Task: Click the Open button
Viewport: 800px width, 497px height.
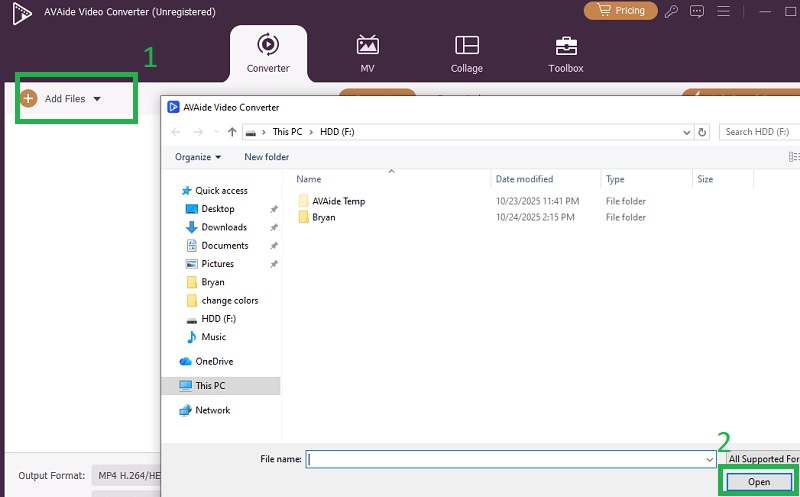Action: pos(761,482)
